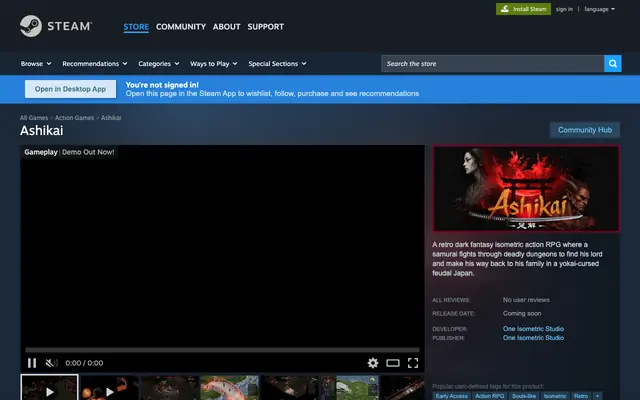Open video settings gear
The image size is (640, 400).
373,363
